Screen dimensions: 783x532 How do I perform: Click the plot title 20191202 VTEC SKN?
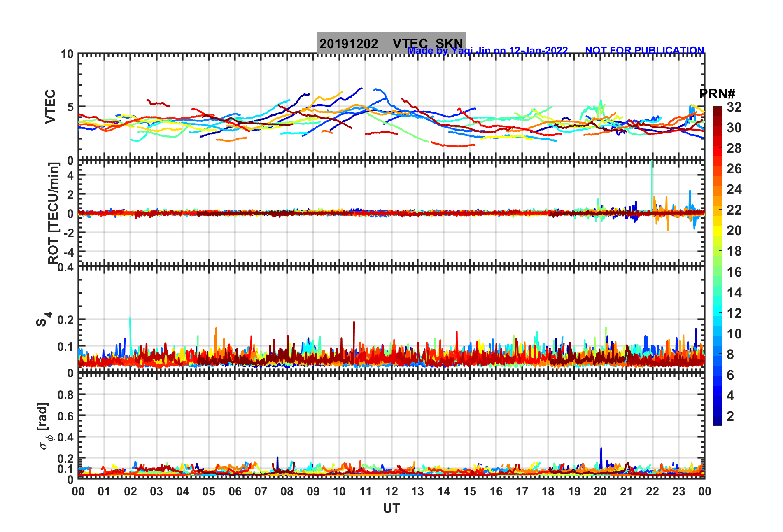(x=391, y=43)
